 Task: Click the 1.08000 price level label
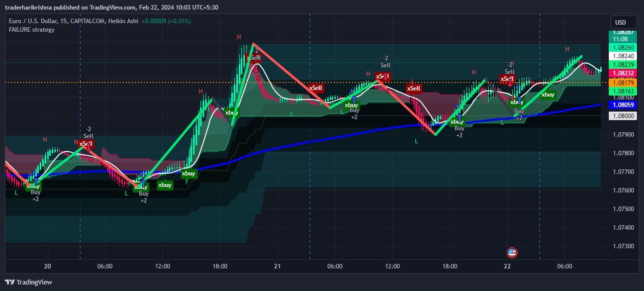[623, 116]
